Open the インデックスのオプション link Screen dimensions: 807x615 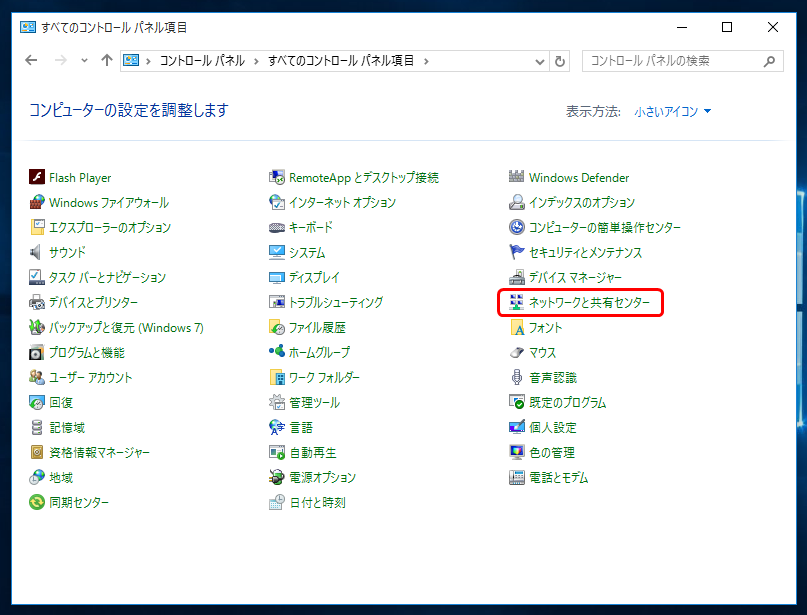582,202
